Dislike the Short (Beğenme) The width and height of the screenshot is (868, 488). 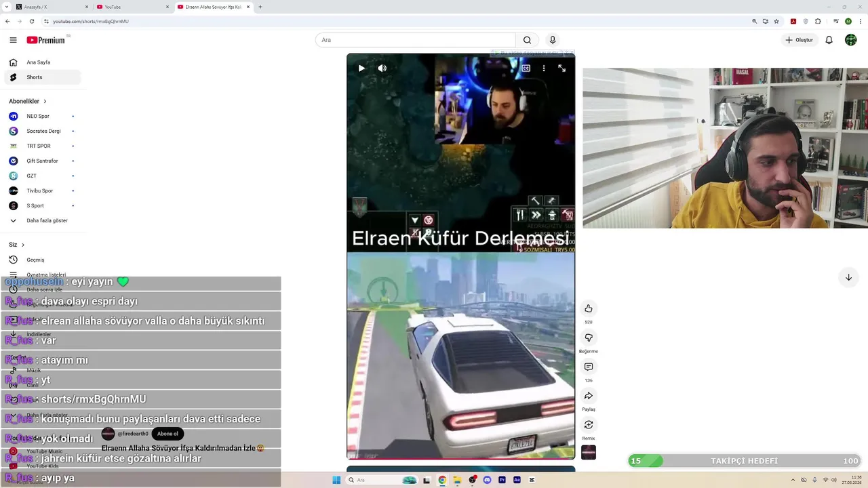pyautogui.click(x=589, y=338)
